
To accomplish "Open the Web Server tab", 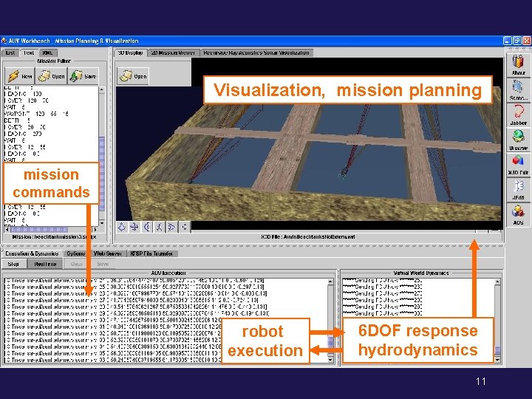I will point(108,253).
